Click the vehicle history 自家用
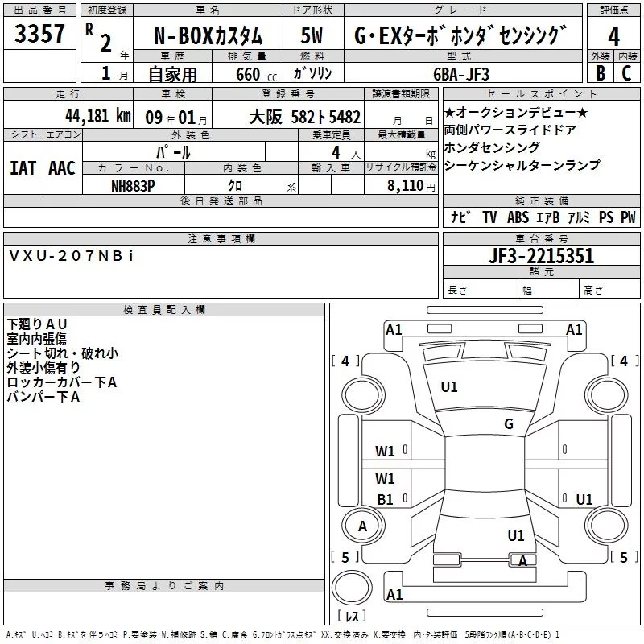The height and width of the screenshot is (644, 644). [172, 74]
